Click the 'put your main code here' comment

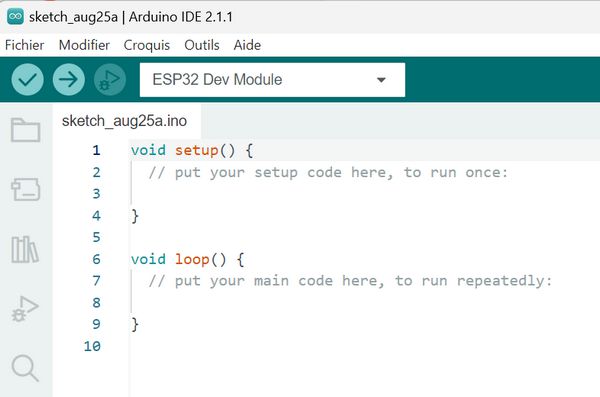[350, 281]
